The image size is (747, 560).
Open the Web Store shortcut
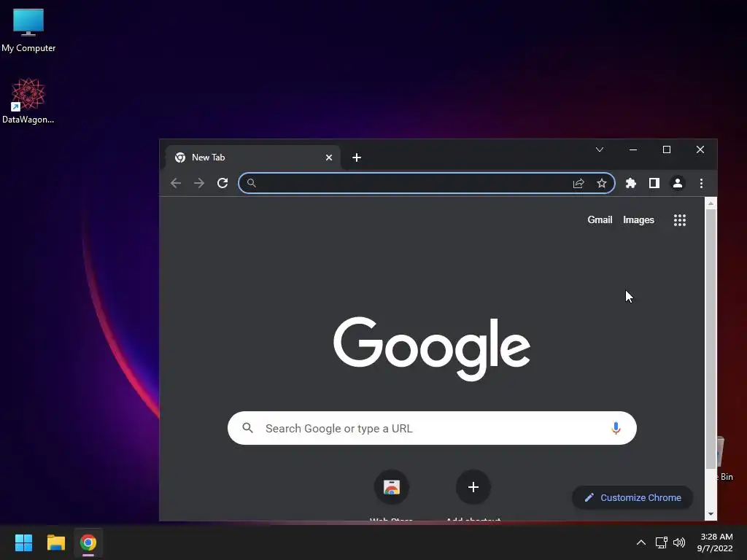[392, 487]
